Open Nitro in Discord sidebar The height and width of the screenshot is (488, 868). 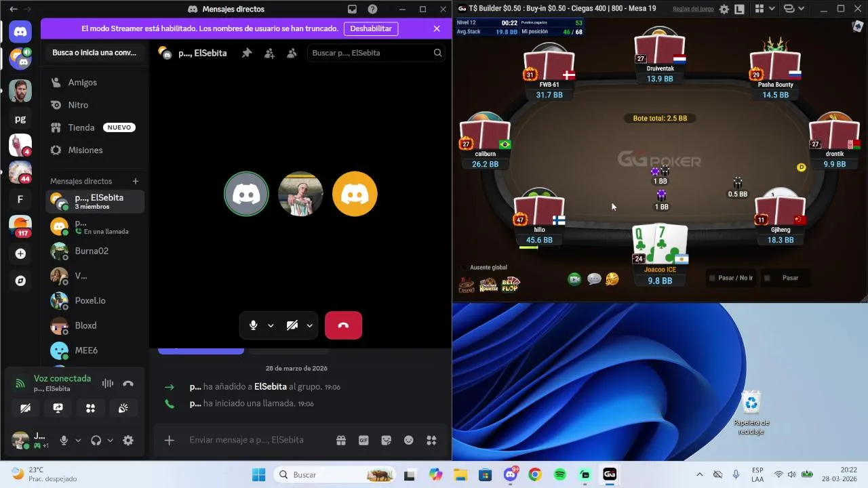pyautogui.click(x=95, y=105)
